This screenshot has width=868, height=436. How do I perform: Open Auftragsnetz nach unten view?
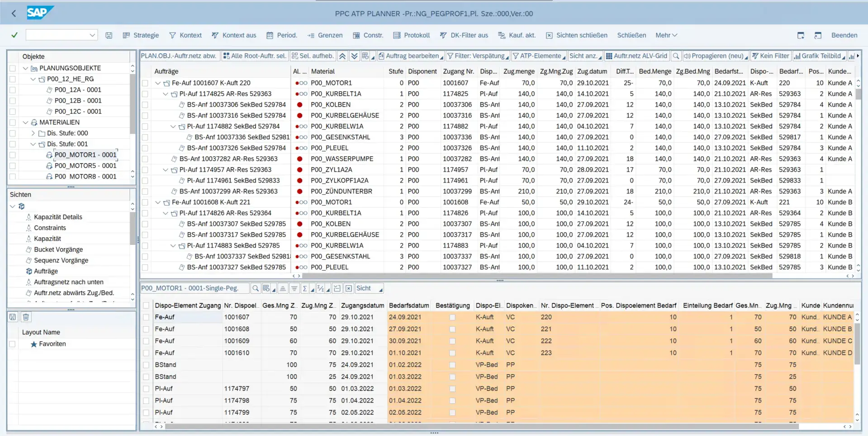click(69, 282)
